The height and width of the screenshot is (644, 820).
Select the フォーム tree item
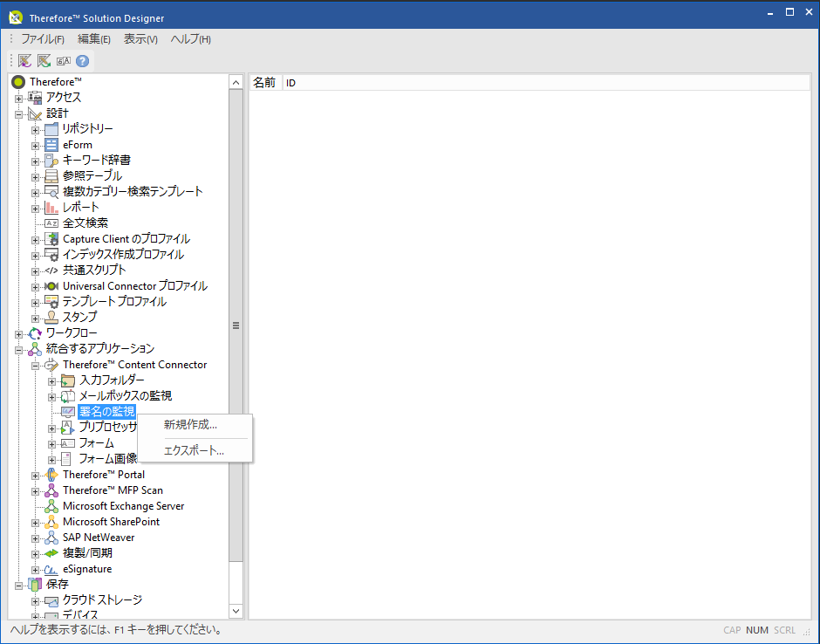click(96, 443)
